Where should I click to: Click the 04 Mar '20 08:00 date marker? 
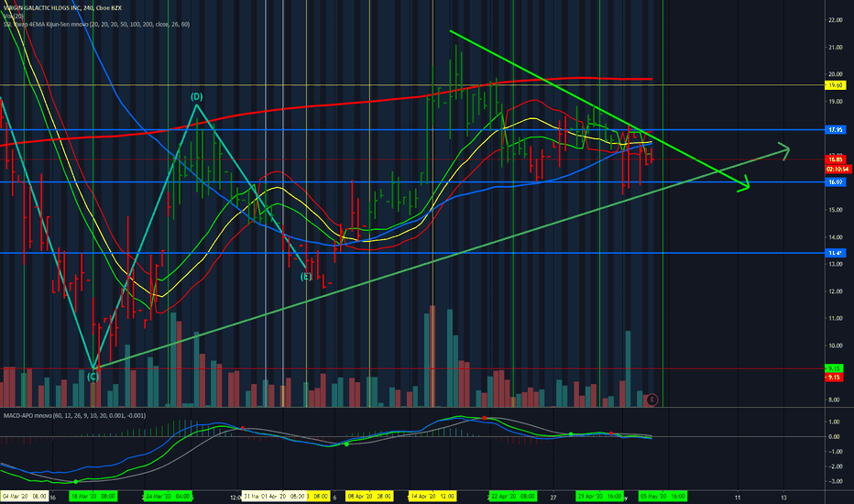(24, 497)
